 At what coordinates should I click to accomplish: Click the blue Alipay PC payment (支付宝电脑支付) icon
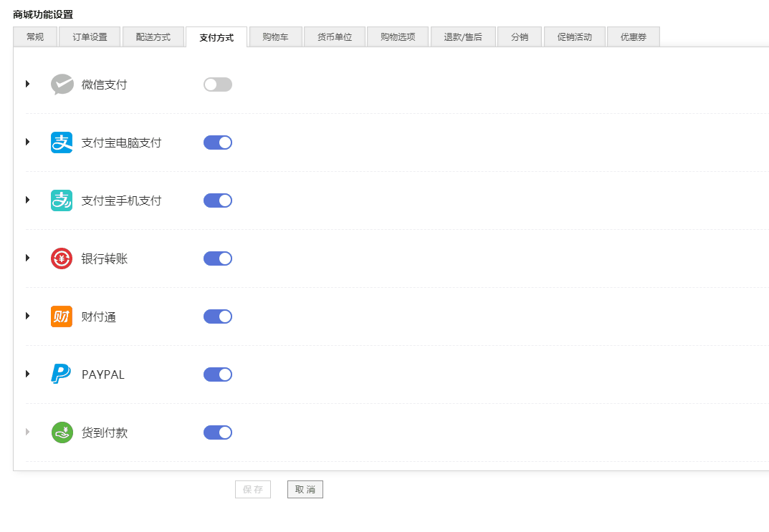click(62, 142)
